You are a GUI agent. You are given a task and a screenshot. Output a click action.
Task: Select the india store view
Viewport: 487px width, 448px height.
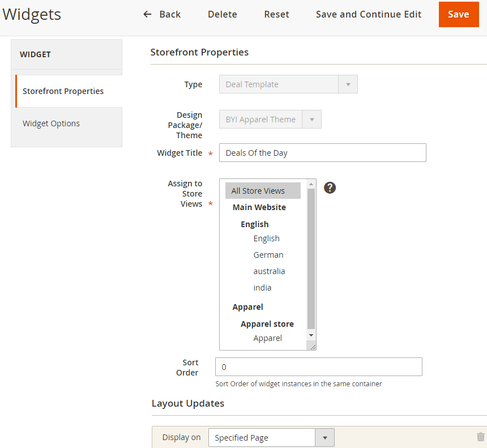(262, 288)
